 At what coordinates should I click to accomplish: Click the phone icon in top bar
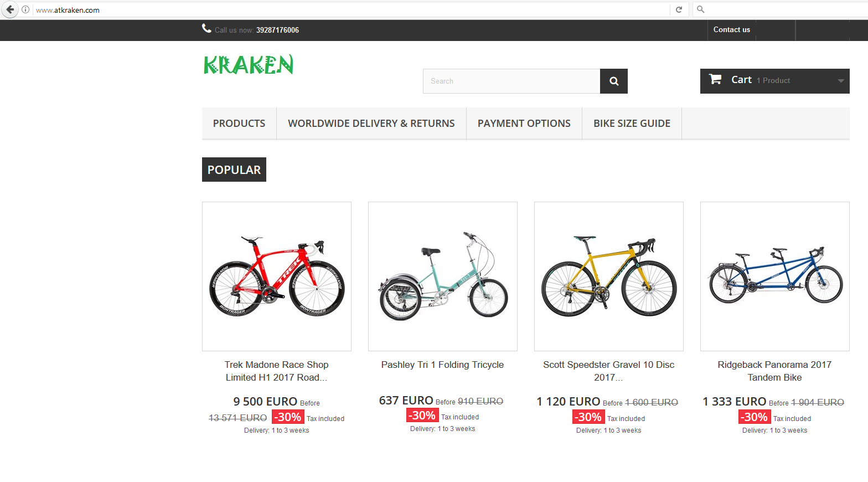coord(206,28)
